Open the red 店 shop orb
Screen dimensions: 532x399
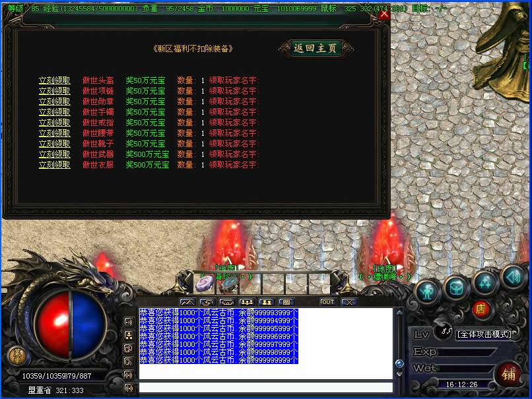pos(481,309)
